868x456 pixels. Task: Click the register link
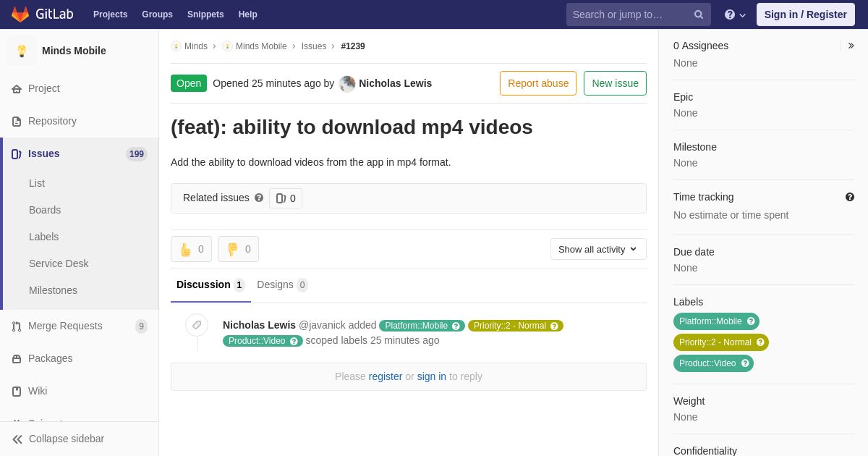point(386,376)
